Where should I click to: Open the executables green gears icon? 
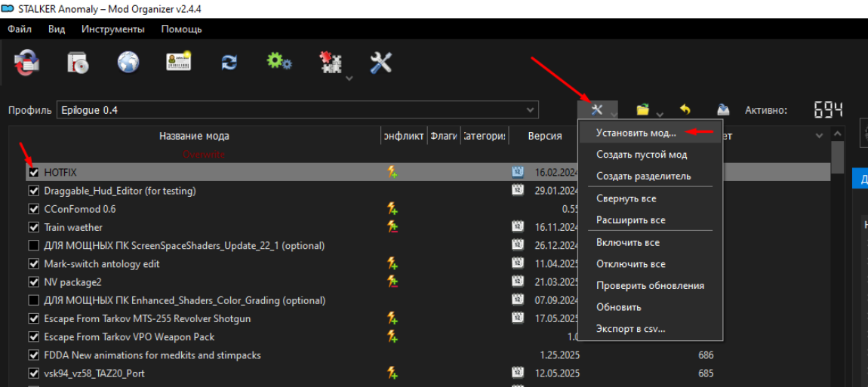pyautogui.click(x=279, y=61)
